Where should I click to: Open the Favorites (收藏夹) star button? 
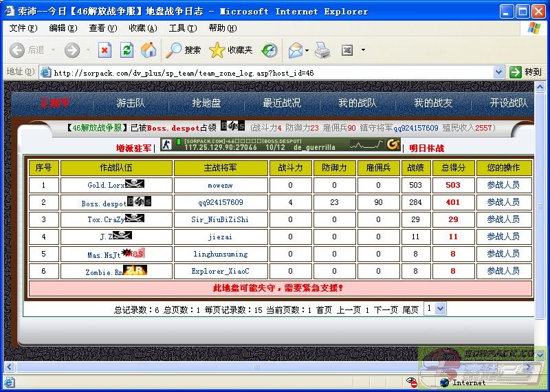click(x=231, y=50)
